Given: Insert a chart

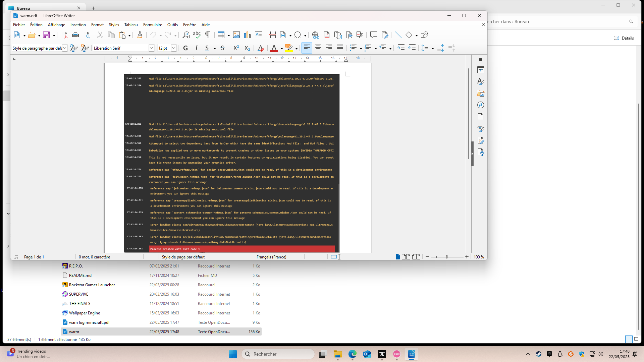Looking at the screenshot, I should coord(248,35).
